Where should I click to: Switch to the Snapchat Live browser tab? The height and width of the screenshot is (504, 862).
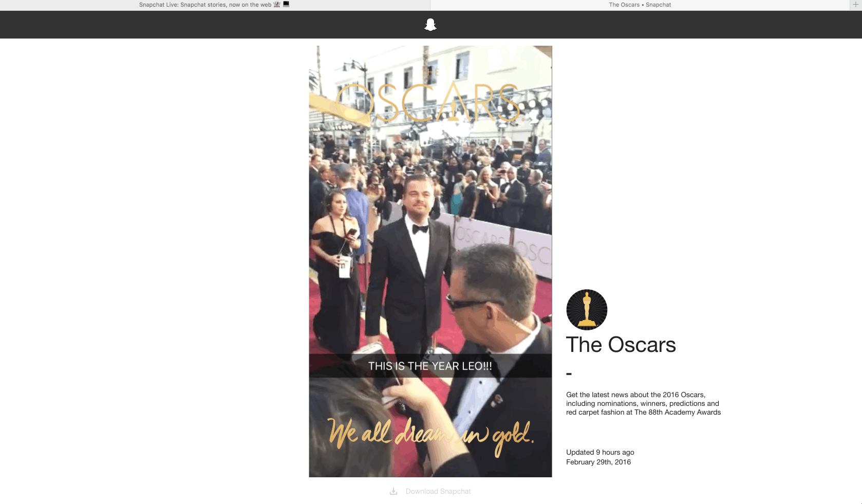pyautogui.click(x=215, y=5)
